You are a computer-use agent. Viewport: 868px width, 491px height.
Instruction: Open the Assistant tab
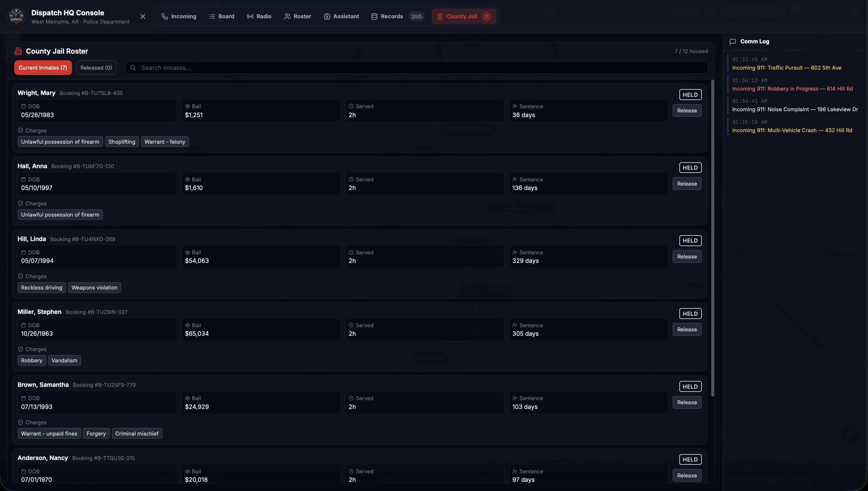[341, 16]
